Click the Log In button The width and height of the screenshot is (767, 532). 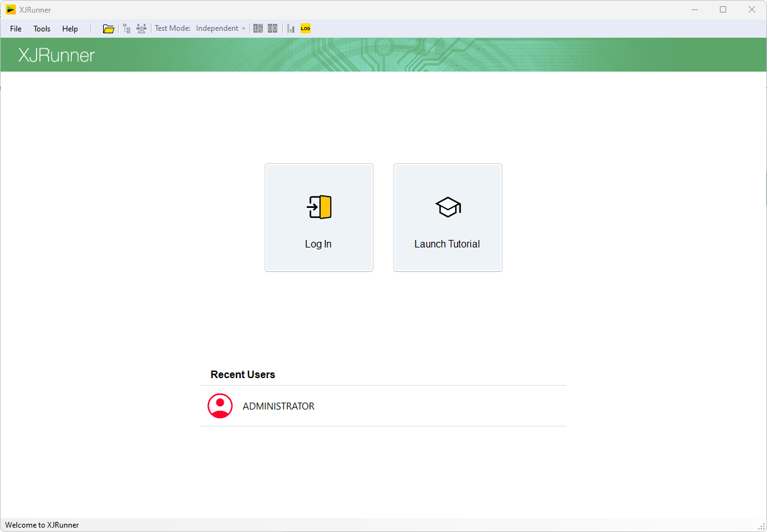click(x=319, y=217)
